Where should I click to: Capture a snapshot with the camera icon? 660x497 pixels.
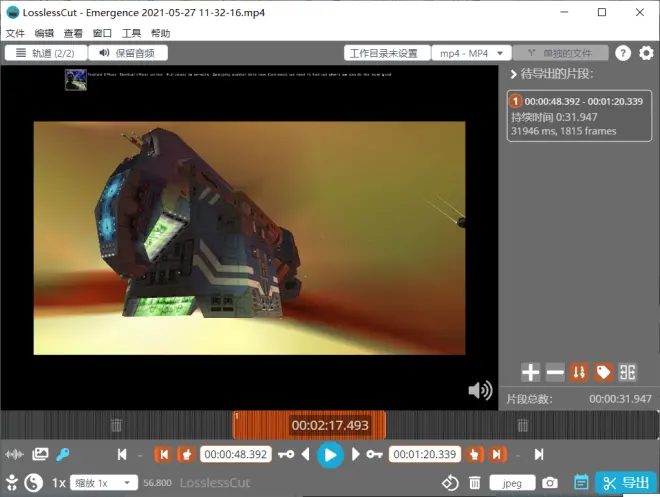[x=550, y=483]
